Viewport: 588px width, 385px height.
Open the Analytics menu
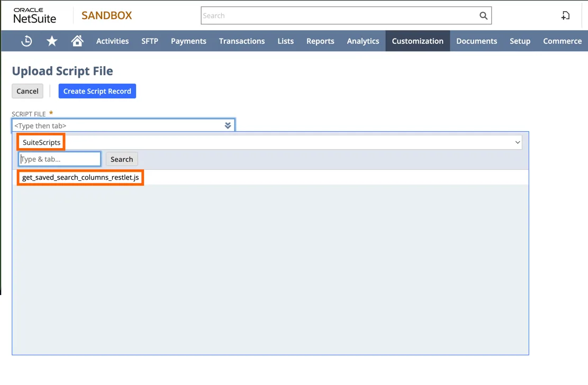pos(363,41)
